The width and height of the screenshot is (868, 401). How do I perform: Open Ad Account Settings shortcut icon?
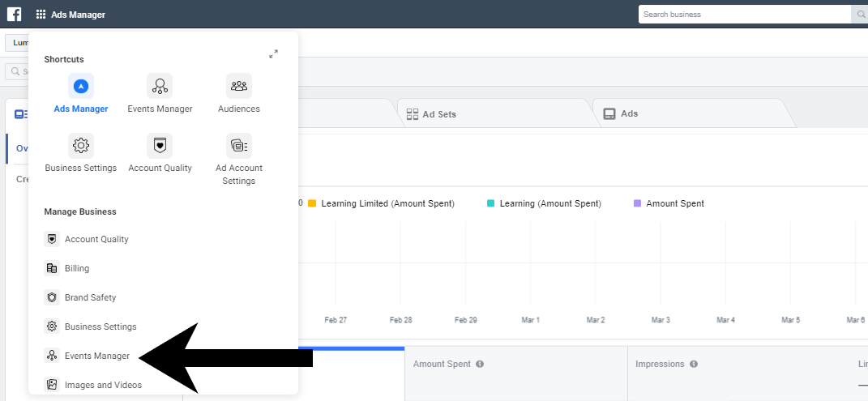click(239, 146)
